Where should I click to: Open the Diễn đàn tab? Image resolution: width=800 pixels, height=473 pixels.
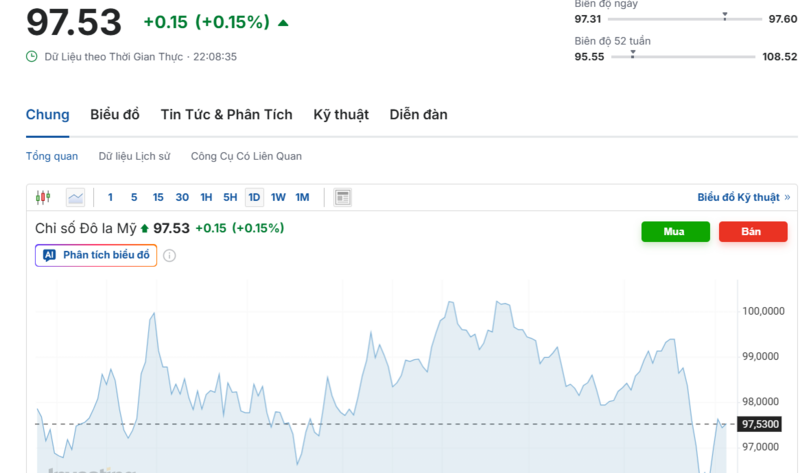418,114
